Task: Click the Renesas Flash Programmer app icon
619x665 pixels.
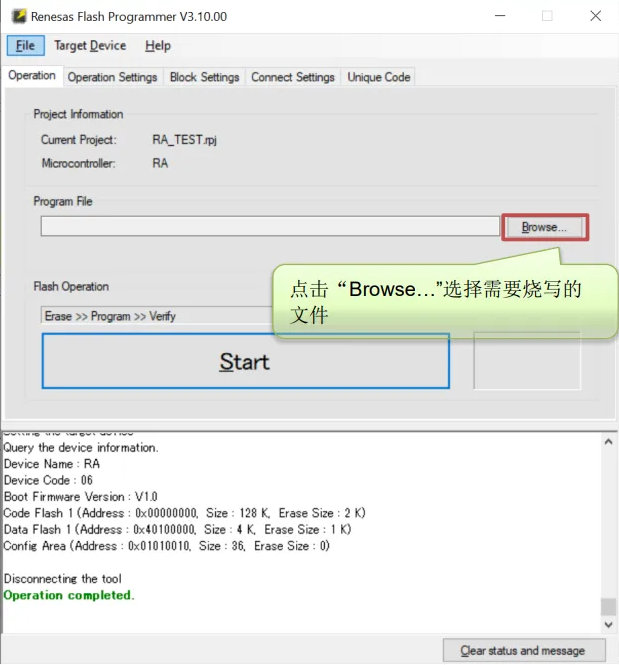Action: pyautogui.click(x=19, y=16)
